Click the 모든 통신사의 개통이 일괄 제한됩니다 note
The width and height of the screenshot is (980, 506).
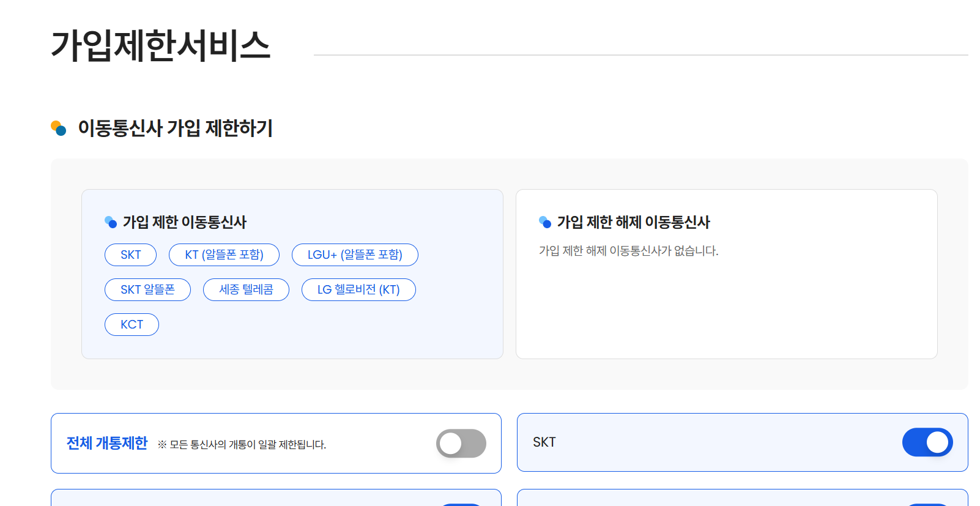(x=242, y=445)
